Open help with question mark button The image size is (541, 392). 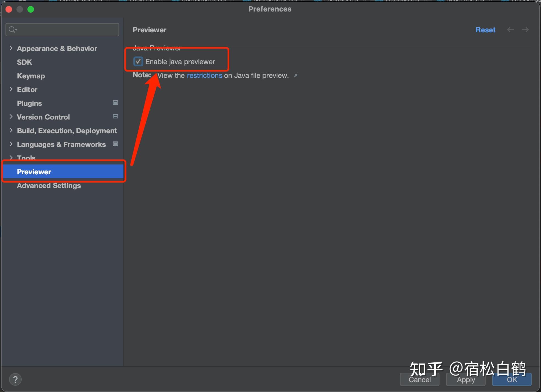coord(15,379)
